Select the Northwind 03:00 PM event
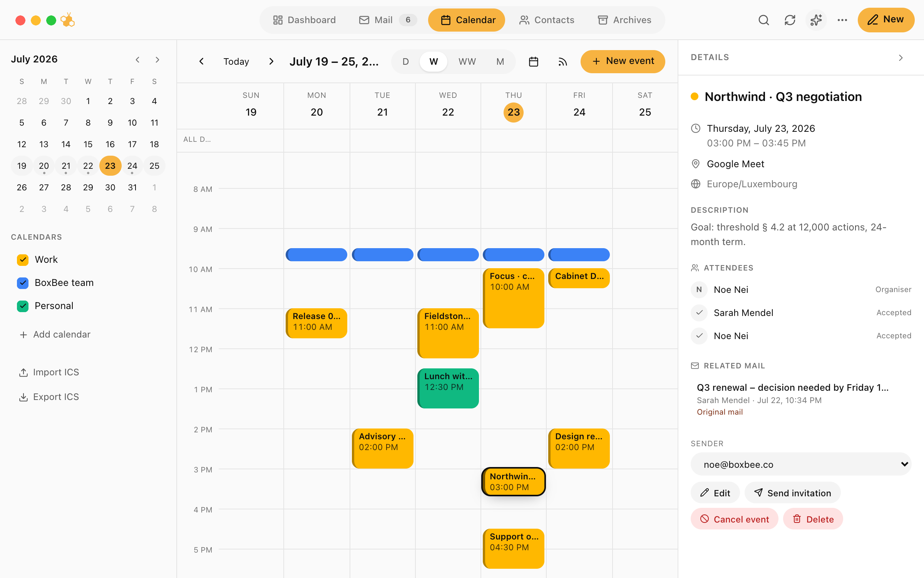The image size is (924, 578). click(514, 482)
